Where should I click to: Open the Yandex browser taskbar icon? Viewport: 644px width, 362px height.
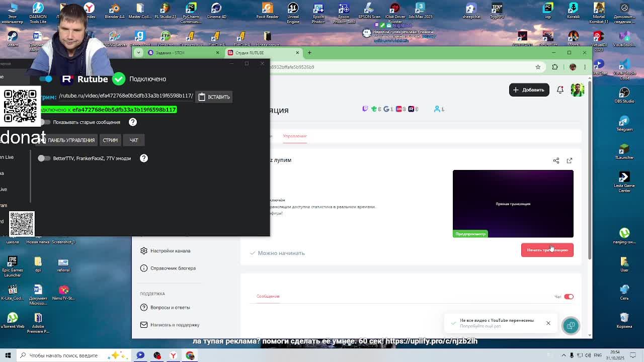(x=173, y=356)
